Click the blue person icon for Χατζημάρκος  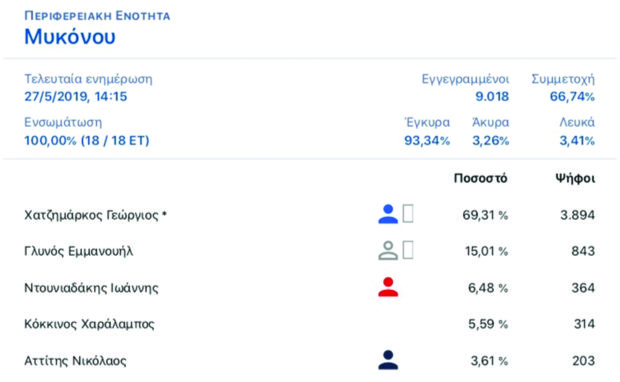[388, 214]
